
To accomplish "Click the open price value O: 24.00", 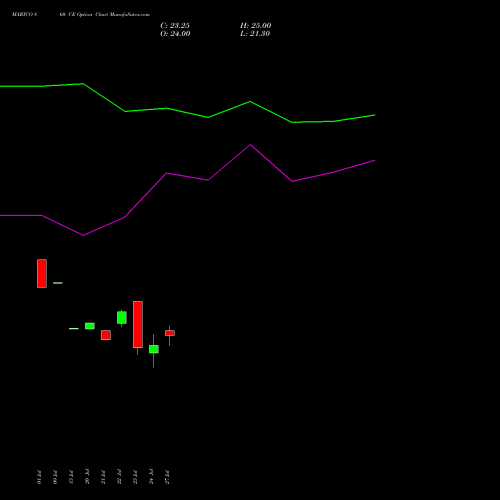I will (175, 34).
